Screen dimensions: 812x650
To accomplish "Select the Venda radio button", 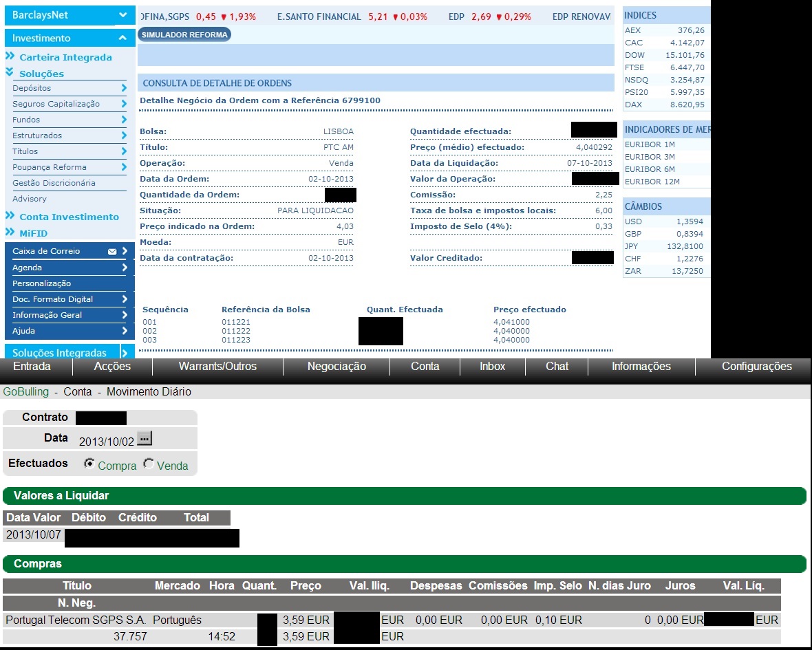I will click(149, 464).
